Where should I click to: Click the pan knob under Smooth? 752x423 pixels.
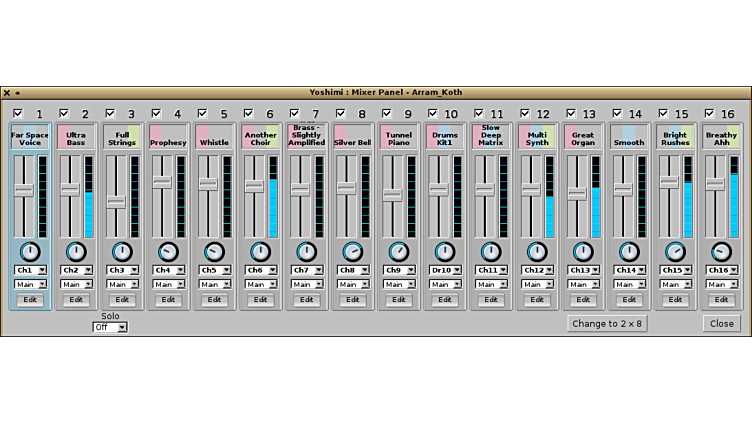(x=629, y=252)
